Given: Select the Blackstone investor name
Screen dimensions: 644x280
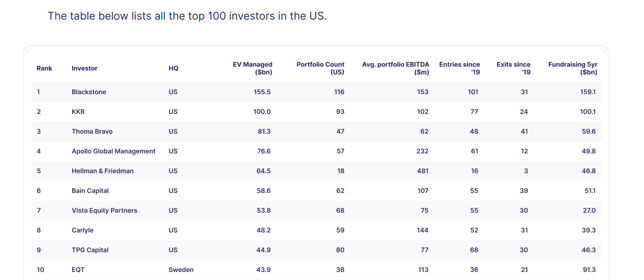Looking at the screenshot, I should [x=89, y=92].
